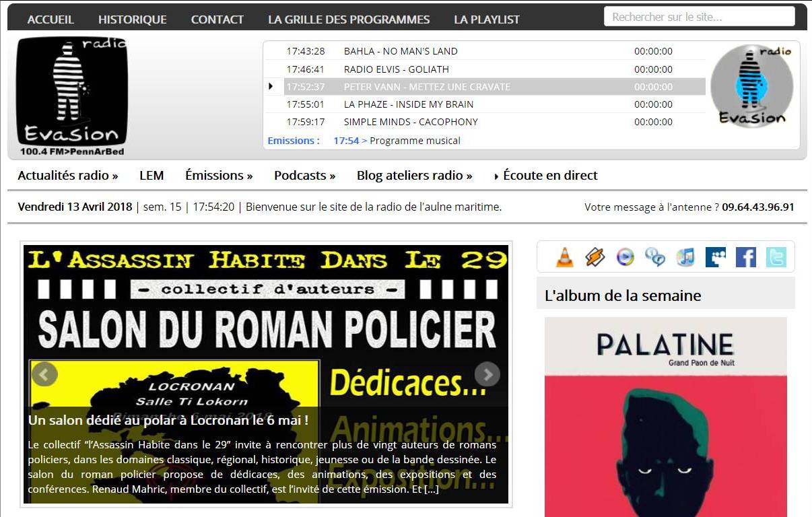Image resolution: width=812 pixels, height=517 pixels.
Task: Launch the Winamp stream icon
Action: (595, 256)
